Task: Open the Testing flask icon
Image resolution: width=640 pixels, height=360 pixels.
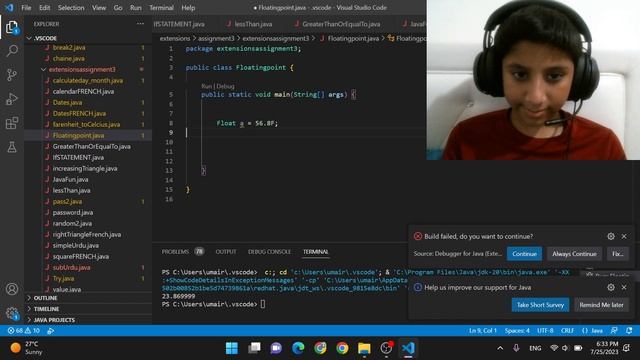Action: [12, 147]
